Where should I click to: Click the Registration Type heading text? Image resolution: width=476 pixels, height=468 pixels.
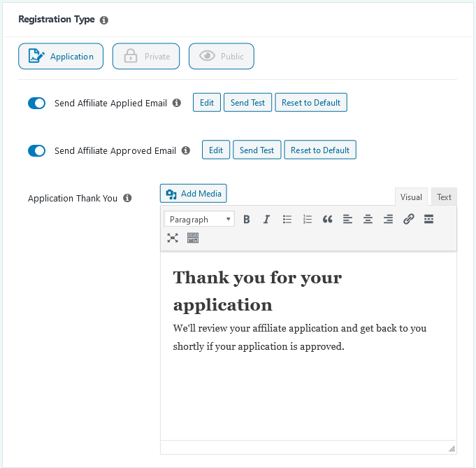(57, 20)
